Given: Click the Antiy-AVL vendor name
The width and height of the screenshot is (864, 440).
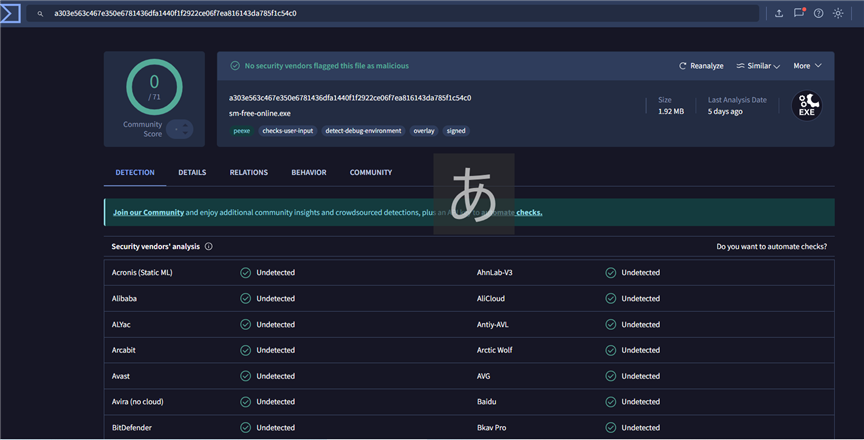Looking at the screenshot, I should tap(492, 324).
